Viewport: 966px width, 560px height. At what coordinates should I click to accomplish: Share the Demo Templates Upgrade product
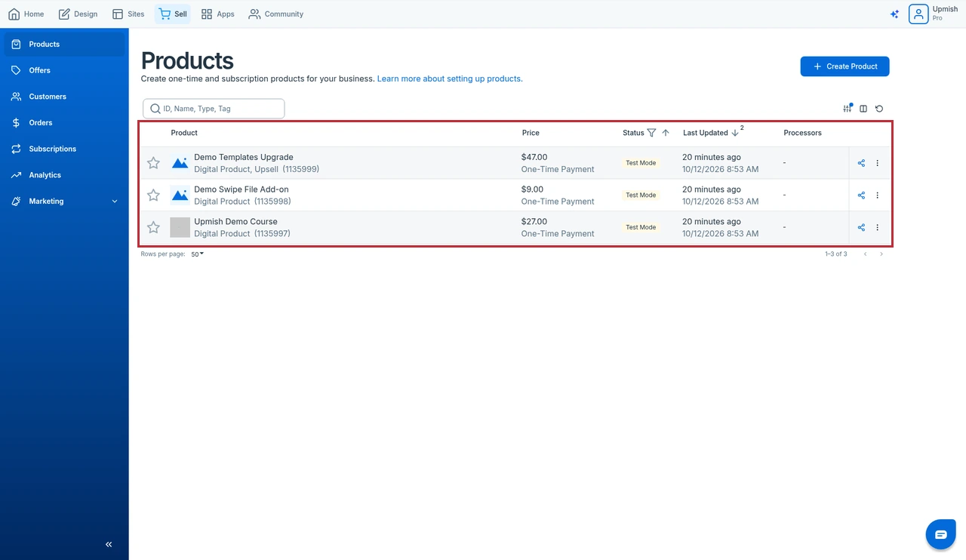tap(861, 163)
